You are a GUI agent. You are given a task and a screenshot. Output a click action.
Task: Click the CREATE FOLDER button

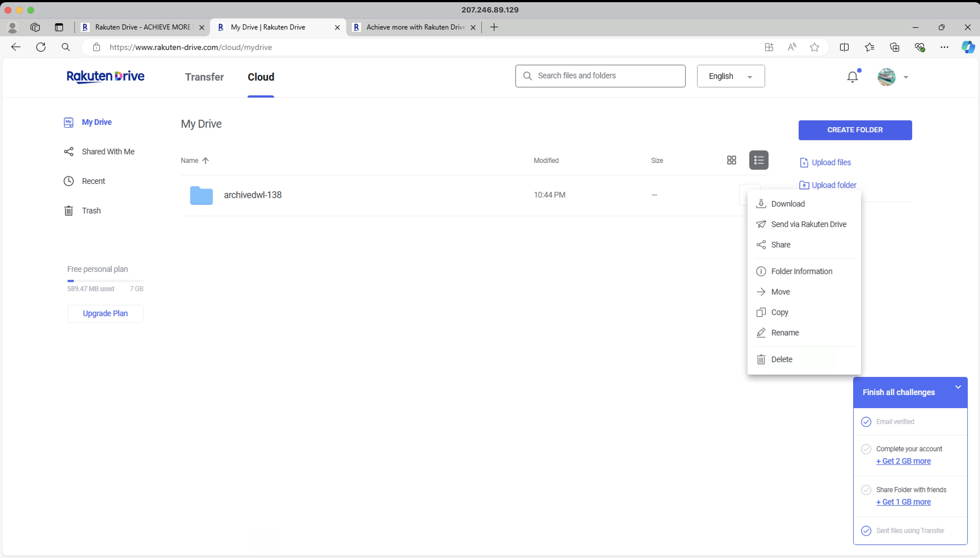point(855,129)
